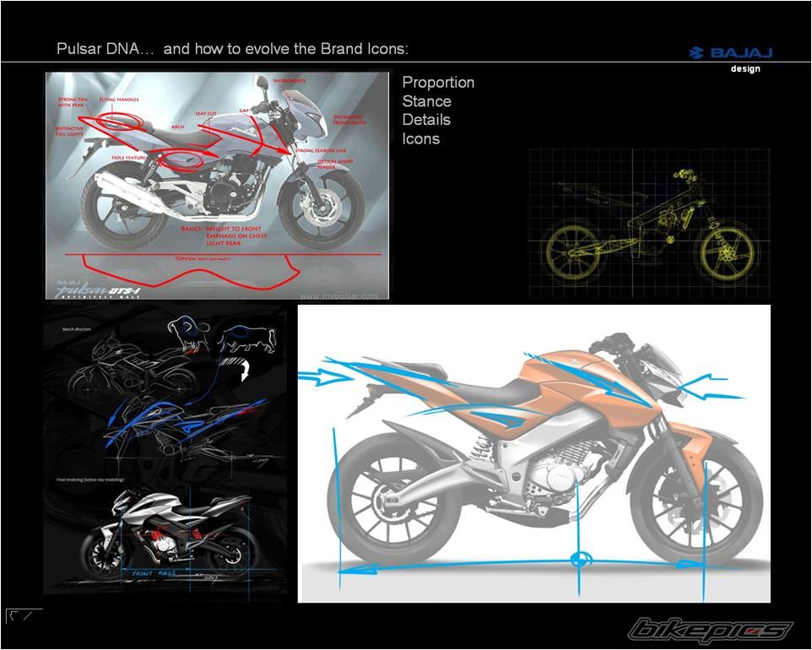The width and height of the screenshot is (812, 650).
Task: Click the "DISTINCTIVE TAIL LIGHTS" annotation
Action: 69,131
